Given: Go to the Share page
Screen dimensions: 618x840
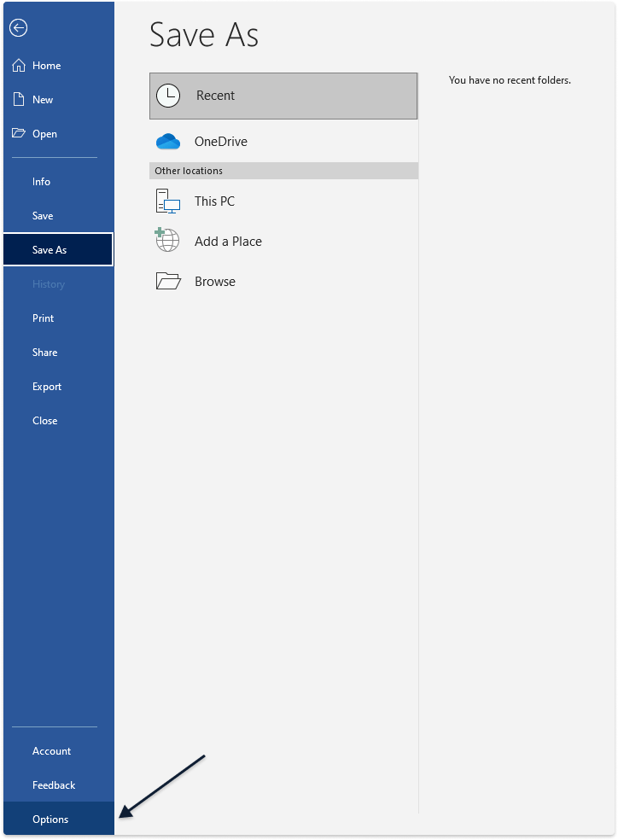Looking at the screenshot, I should tap(44, 353).
